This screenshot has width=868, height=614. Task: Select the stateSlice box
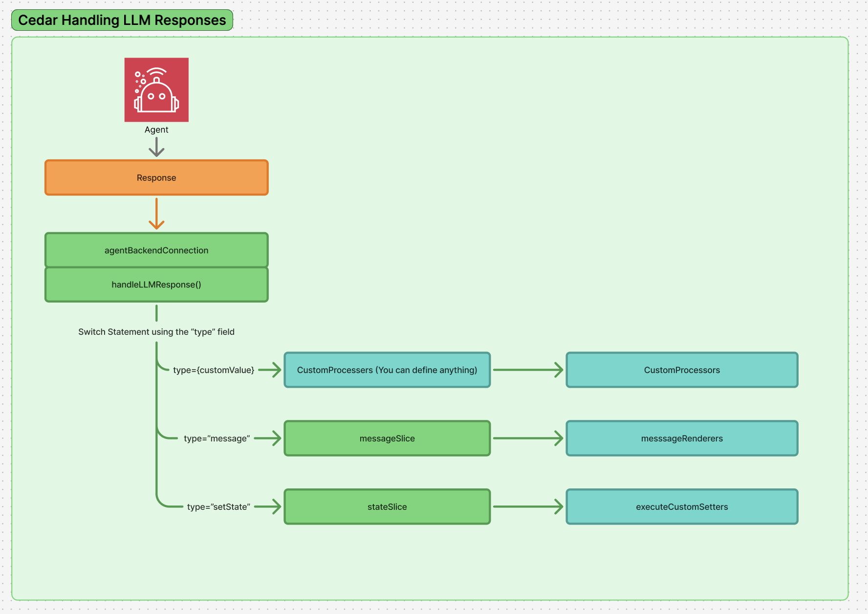(387, 507)
